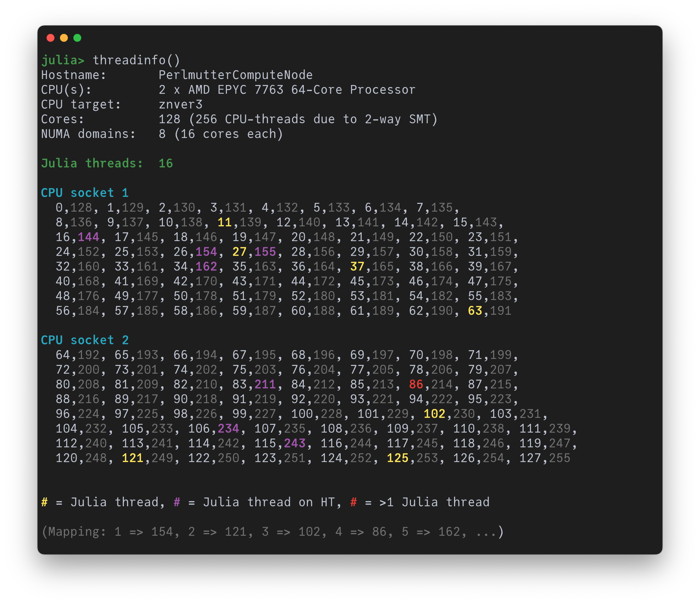Click the yellow # legend symbol
700x604 pixels.
(45, 503)
